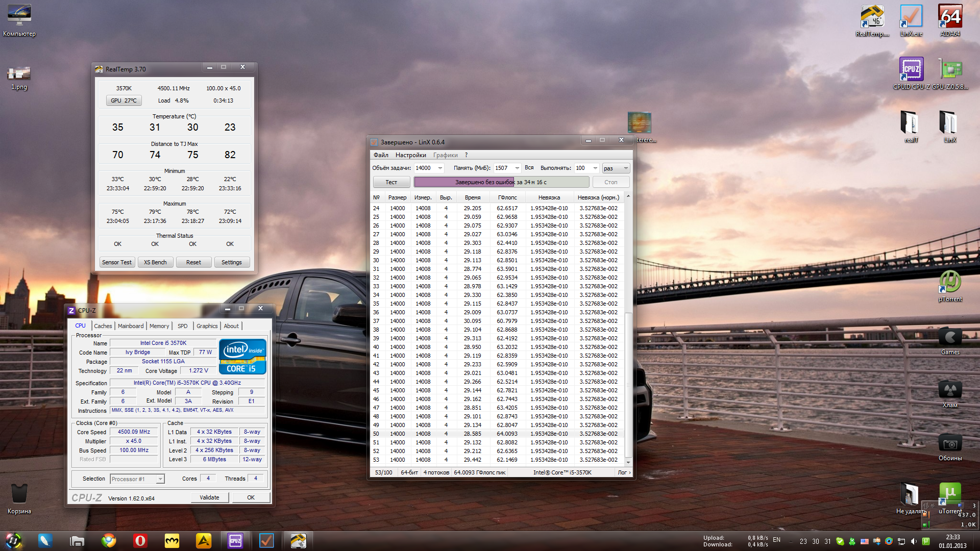Image resolution: width=980 pixels, height=551 pixels.
Task: Open the blue feather app on taskbar
Action: click(x=45, y=540)
